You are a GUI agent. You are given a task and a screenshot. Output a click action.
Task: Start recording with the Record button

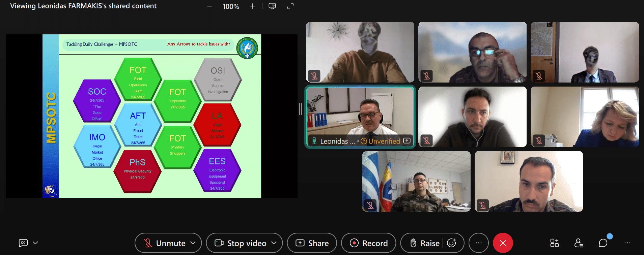368,243
